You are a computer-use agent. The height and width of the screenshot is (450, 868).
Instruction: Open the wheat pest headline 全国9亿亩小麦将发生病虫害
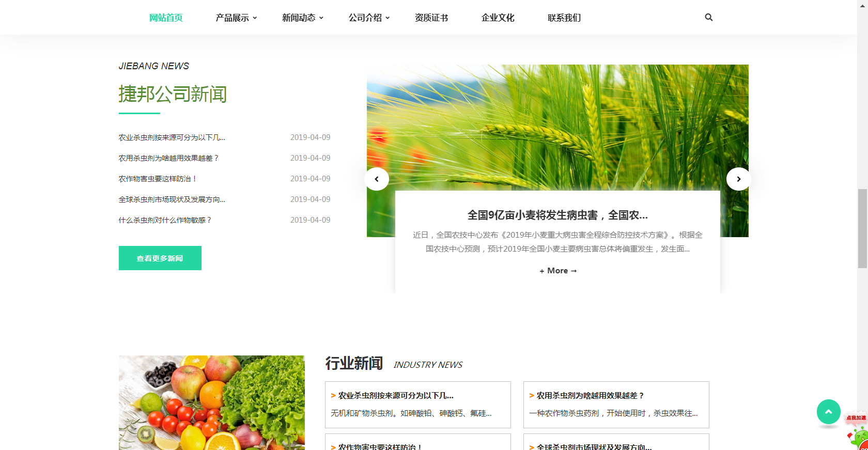[x=557, y=215]
